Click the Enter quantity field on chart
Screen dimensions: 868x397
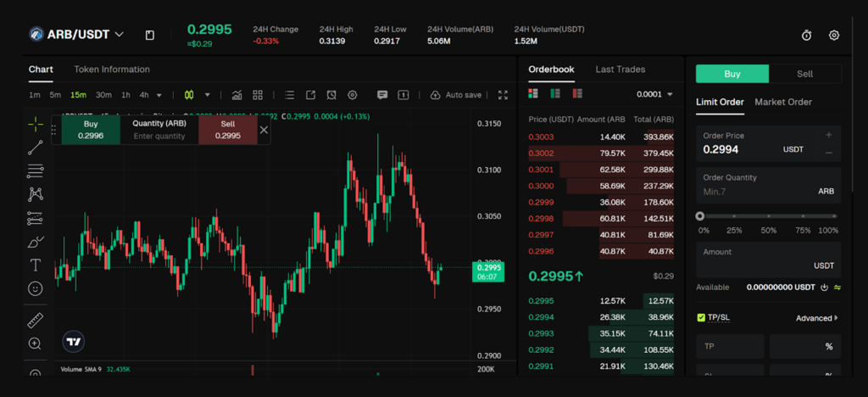[x=159, y=137]
